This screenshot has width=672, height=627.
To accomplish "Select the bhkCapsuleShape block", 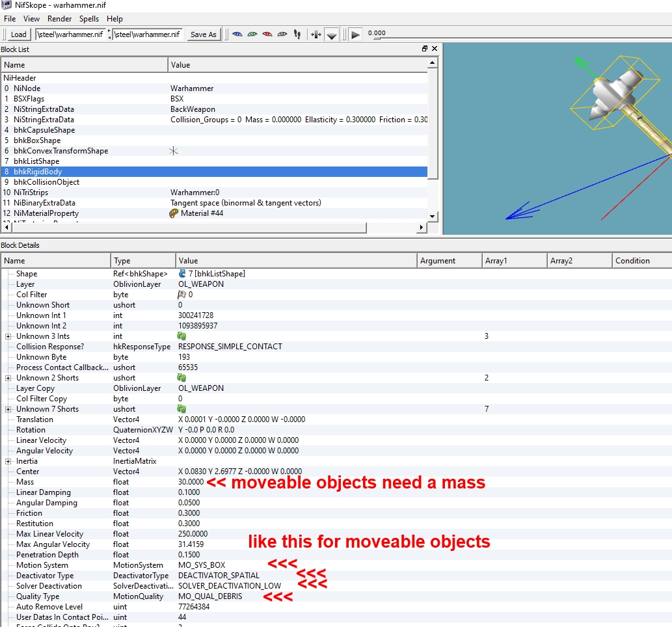I will point(214,130).
